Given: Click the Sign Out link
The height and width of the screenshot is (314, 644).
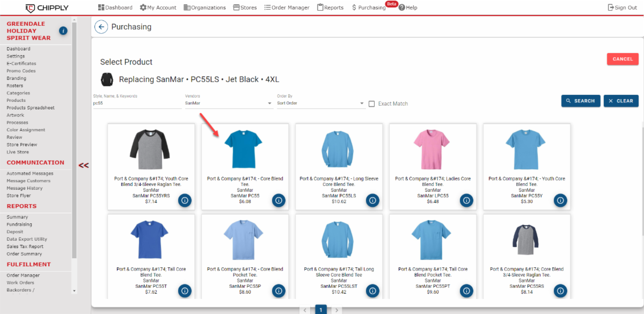Looking at the screenshot, I should coord(623,8).
